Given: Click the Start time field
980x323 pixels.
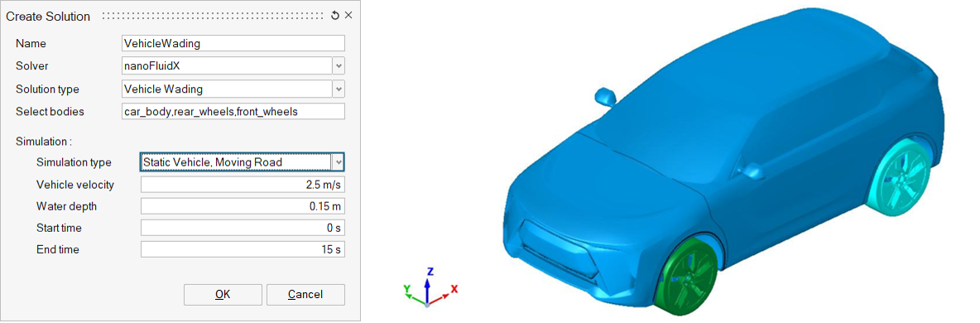Looking at the screenshot, I should coord(243,228).
